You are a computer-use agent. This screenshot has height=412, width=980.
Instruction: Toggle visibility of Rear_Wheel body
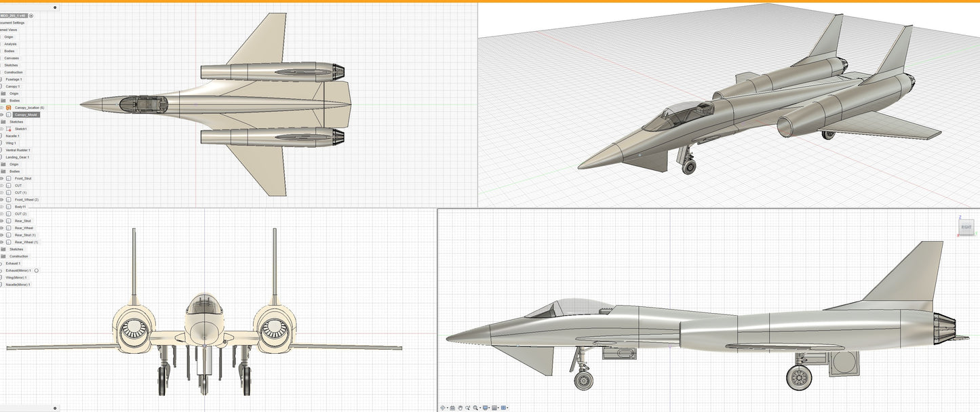click(x=2, y=228)
